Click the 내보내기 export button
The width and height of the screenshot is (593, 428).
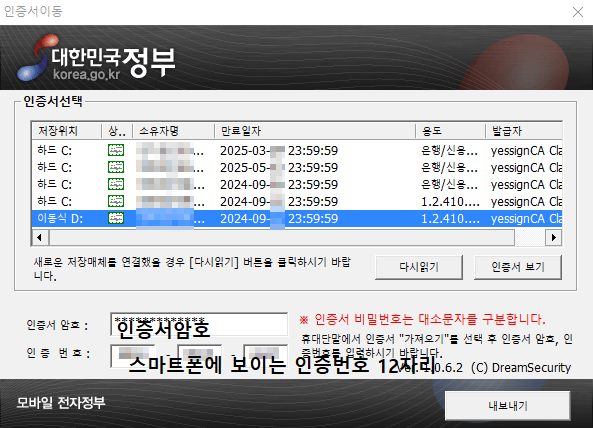[508, 406]
